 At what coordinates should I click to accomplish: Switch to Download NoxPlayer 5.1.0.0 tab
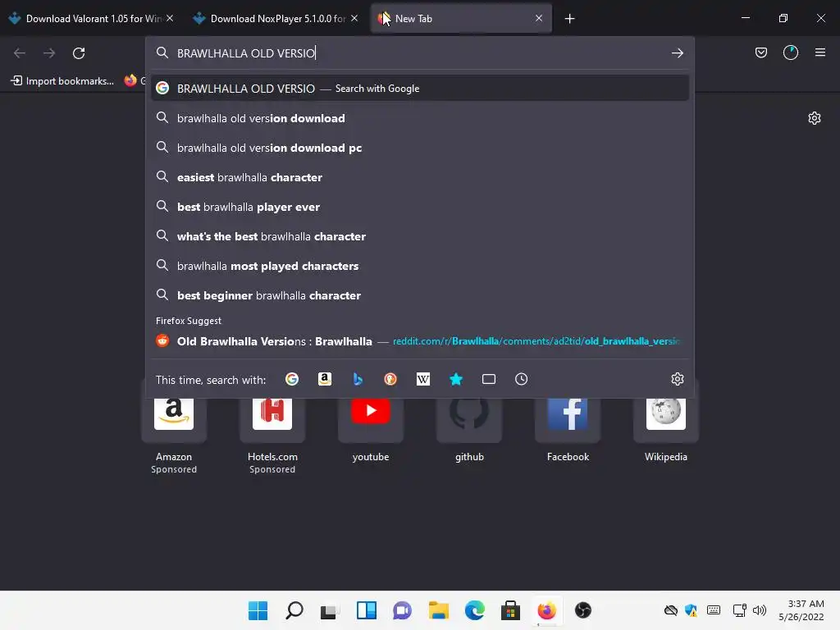[x=276, y=19]
